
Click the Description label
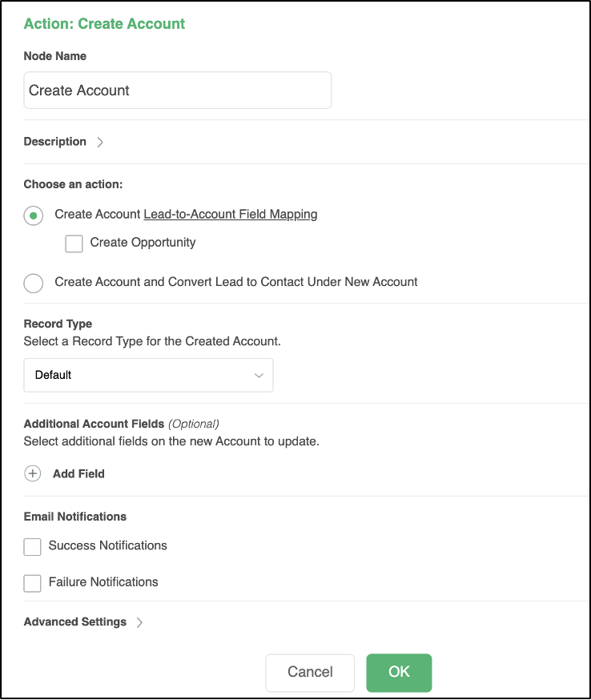point(54,141)
